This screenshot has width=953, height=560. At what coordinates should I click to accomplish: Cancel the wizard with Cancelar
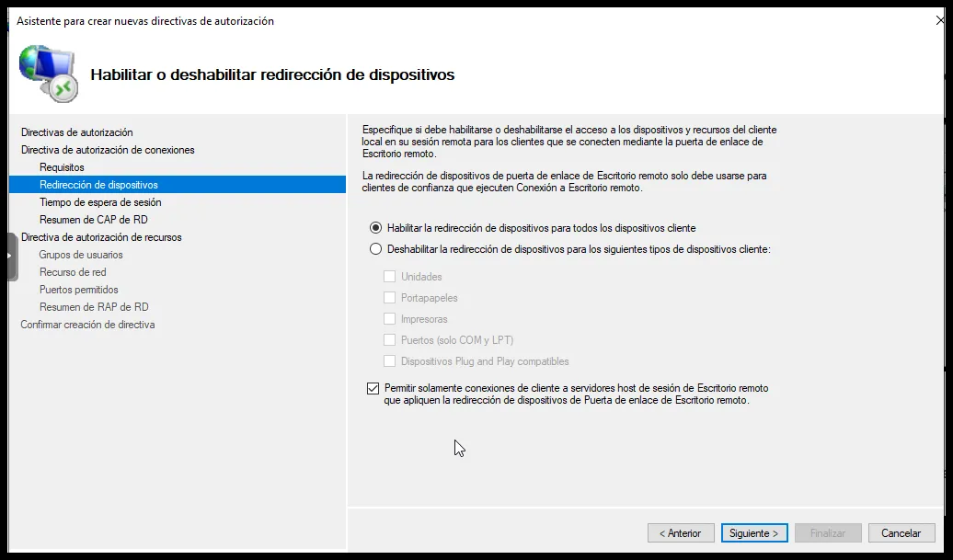(x=901, y=532)
